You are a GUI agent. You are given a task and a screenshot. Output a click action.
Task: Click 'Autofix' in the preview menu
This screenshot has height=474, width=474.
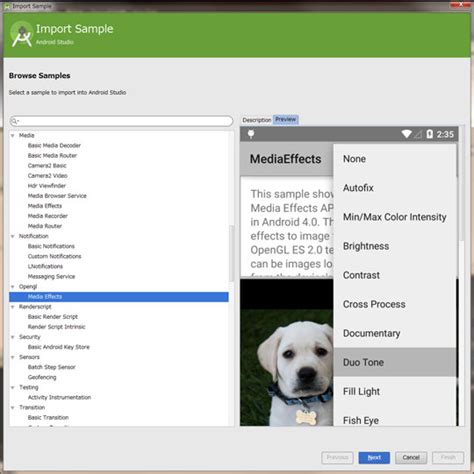[x=358, y=188]
